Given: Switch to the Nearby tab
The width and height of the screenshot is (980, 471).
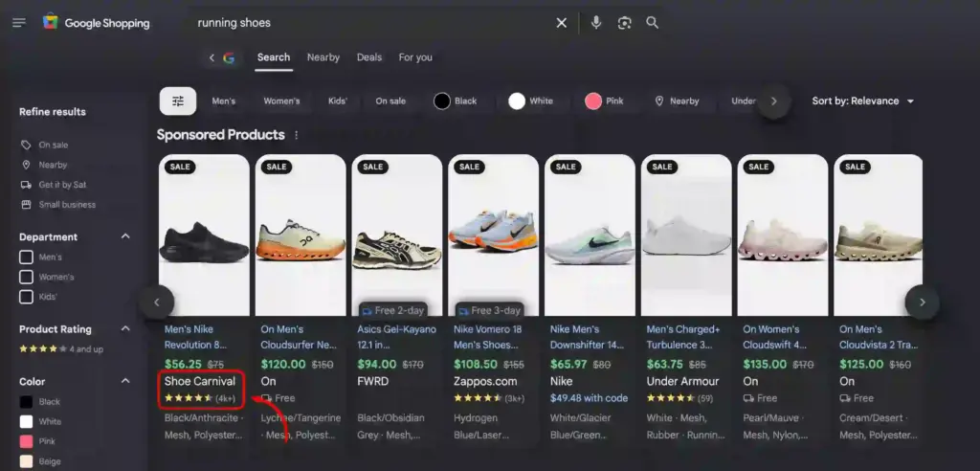Looking at the screenshot, I should point(323,57).
